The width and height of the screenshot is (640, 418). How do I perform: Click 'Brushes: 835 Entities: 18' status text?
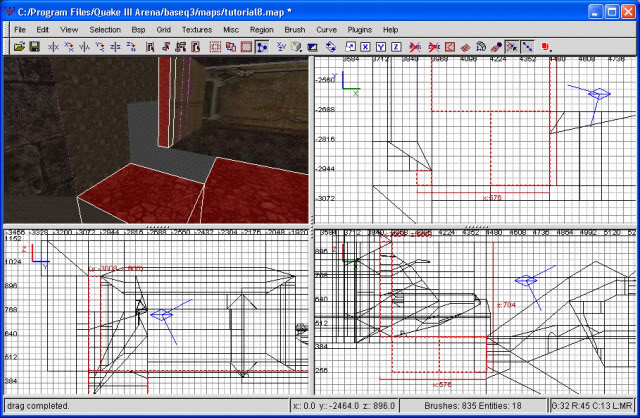coord(473,406)
